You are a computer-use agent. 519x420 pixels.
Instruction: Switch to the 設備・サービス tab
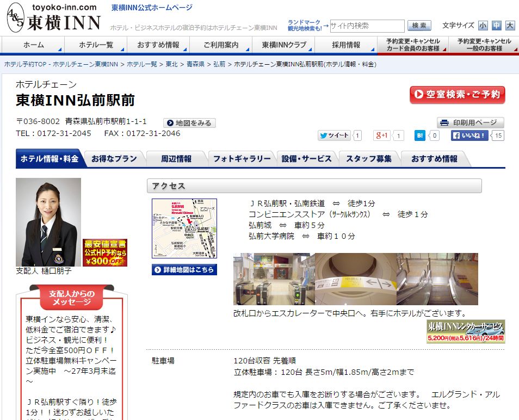[x=306, y=159]
